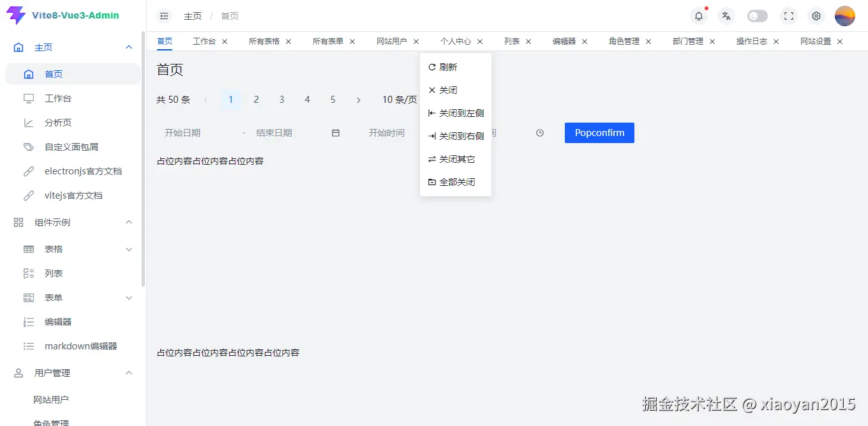Choose 关闭其它 from context menu
The image size is (868, 426).
point(456,159)
